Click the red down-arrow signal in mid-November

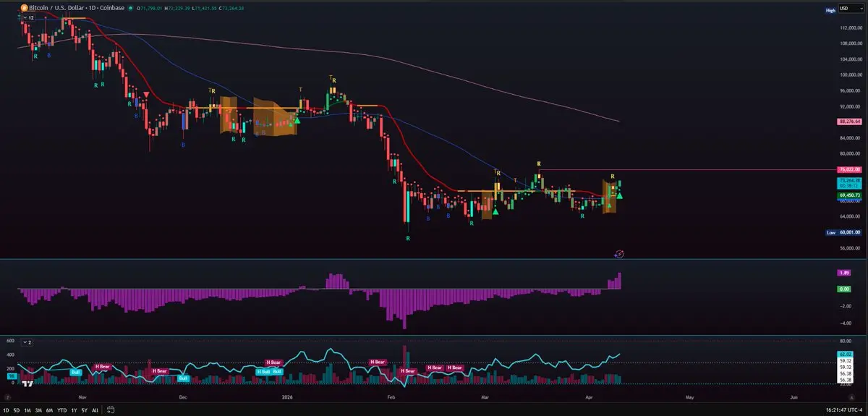coord(147,94)
